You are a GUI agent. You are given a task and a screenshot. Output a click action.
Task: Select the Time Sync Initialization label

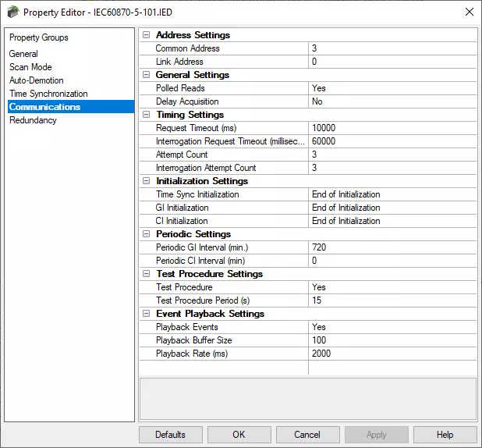coord(197,194)
